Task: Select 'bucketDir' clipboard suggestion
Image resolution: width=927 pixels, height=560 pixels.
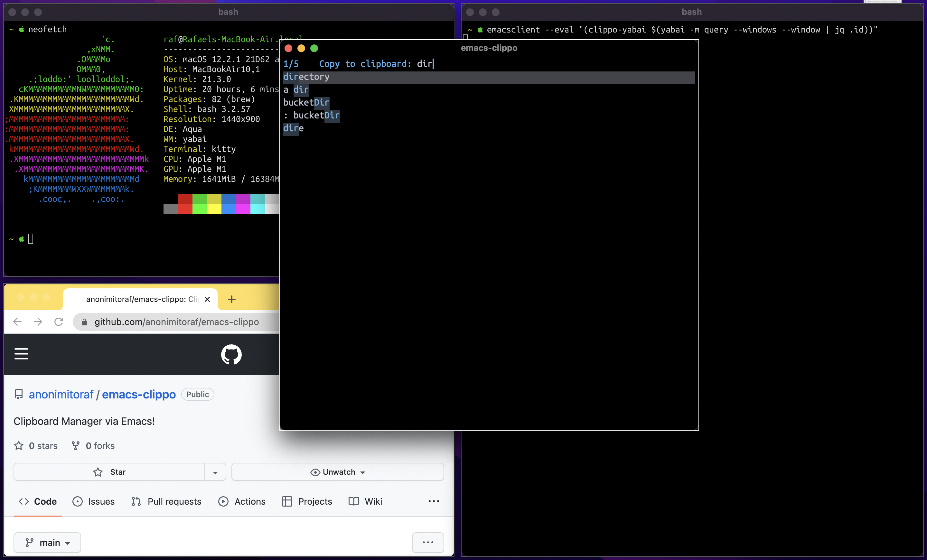Action: pos(305,102)
